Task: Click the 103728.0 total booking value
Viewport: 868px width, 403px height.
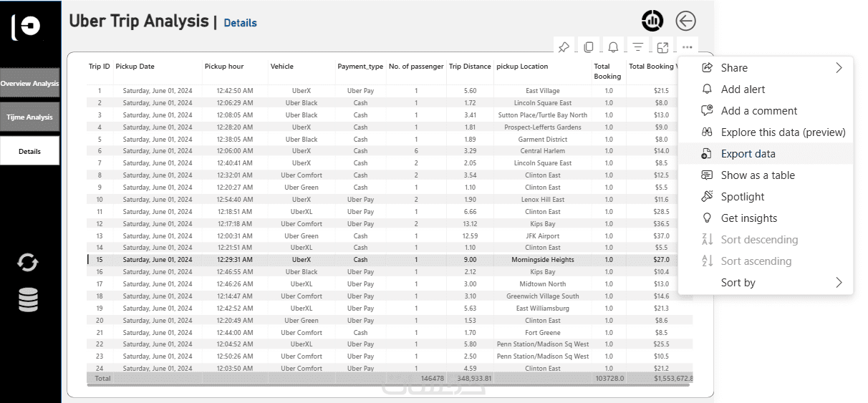Action: [x=609, y=378]
